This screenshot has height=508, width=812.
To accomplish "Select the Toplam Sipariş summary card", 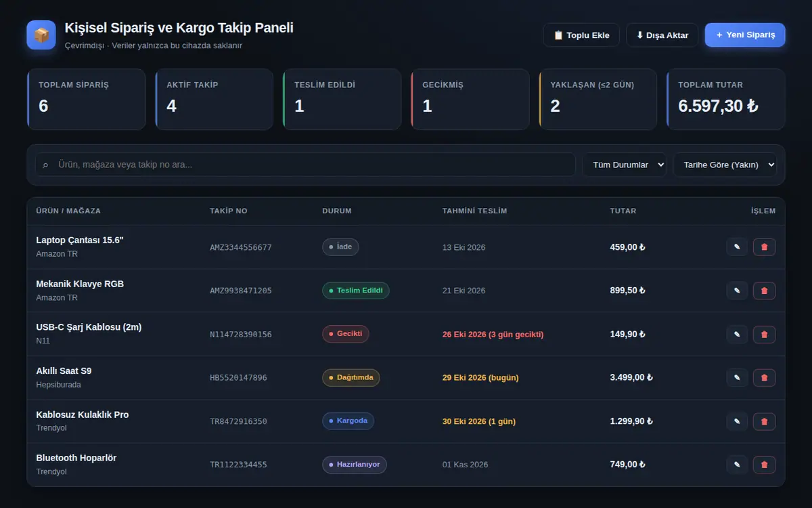I will point(87,99).
